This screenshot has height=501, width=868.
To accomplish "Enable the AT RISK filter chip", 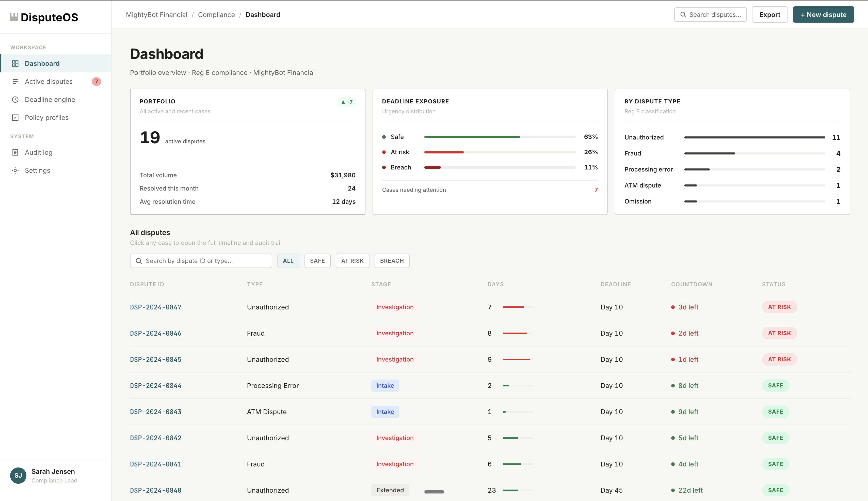I will click(x=352, y=261).
